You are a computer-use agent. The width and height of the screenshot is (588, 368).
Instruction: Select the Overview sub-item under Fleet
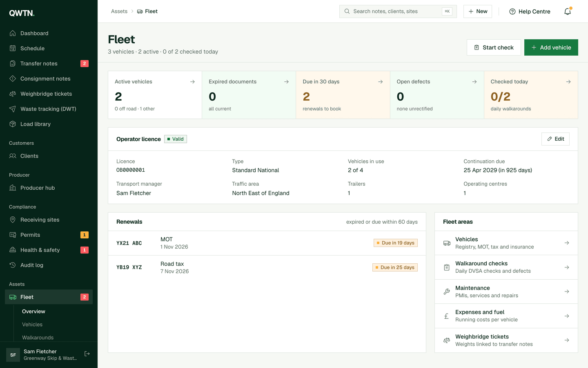33,311
